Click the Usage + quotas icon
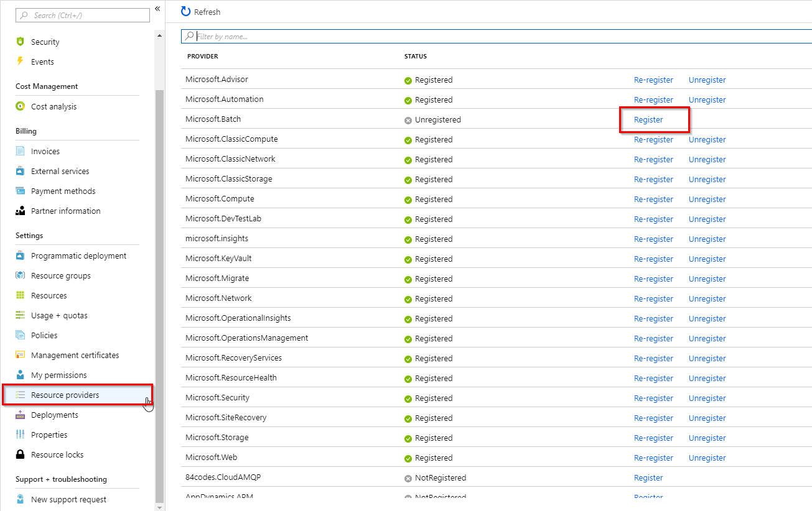 20,315
